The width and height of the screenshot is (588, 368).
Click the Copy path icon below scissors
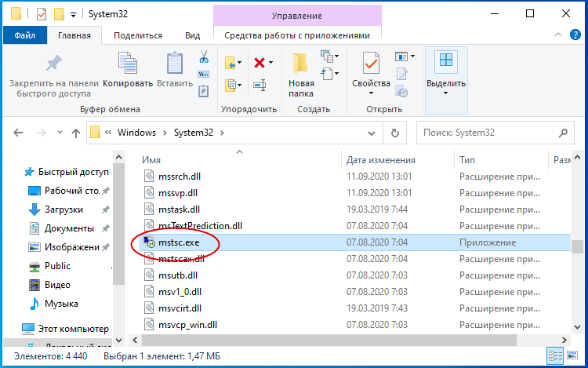204,75
